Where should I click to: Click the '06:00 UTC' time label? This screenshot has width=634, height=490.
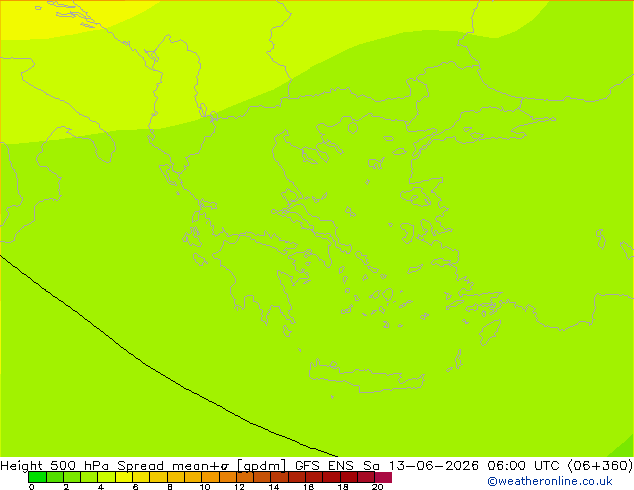tap(522, 465)
